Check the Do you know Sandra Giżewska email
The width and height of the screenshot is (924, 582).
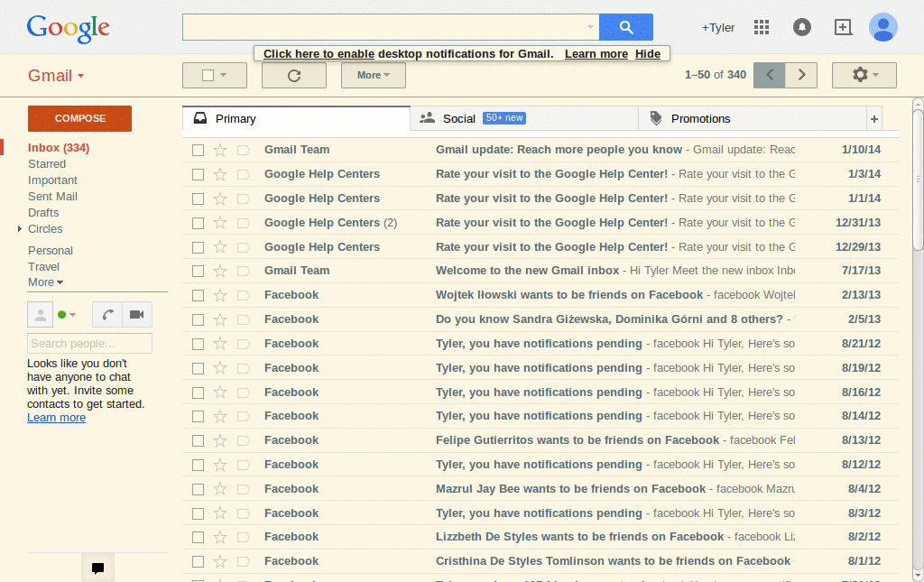pyautogui.click(x=198, y=319)
